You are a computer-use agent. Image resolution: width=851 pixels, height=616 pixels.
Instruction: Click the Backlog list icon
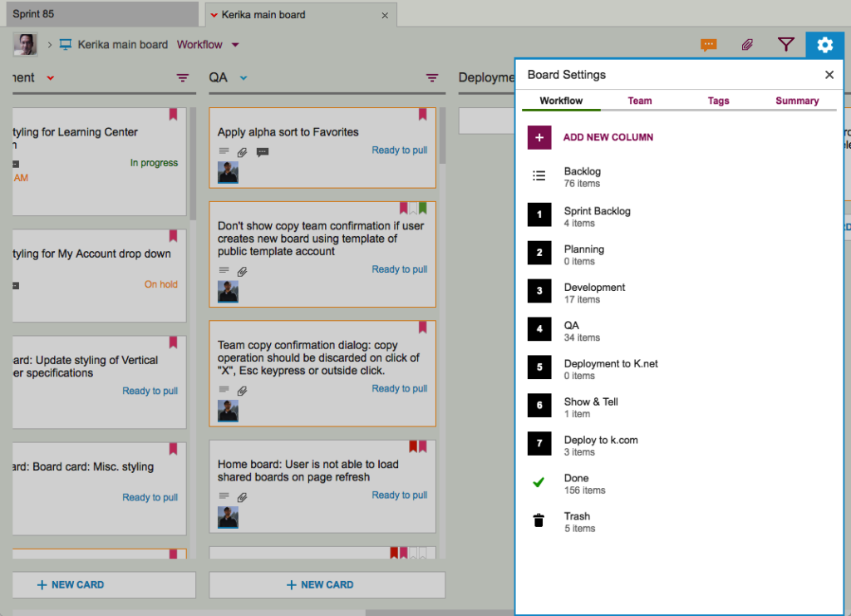click(539, 176)
